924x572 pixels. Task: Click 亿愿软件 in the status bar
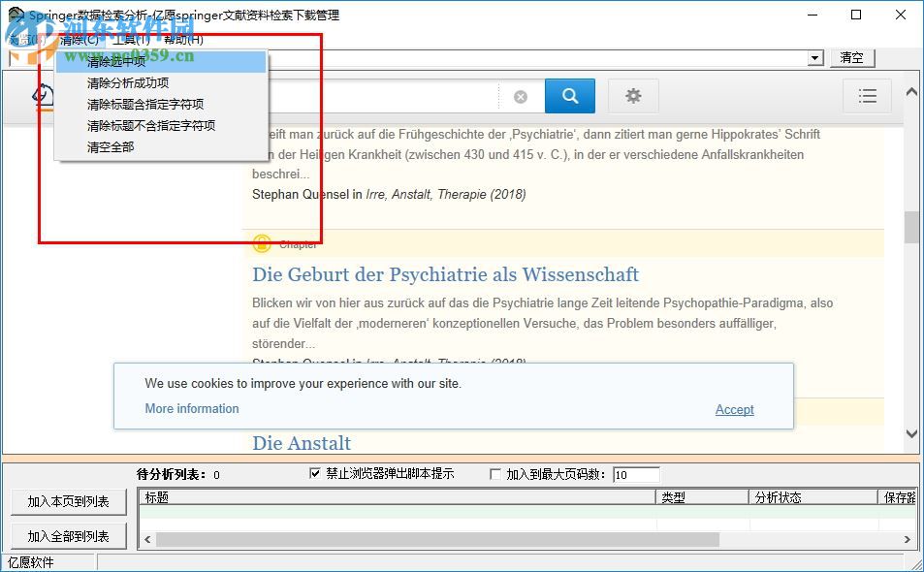coord(31,563)
